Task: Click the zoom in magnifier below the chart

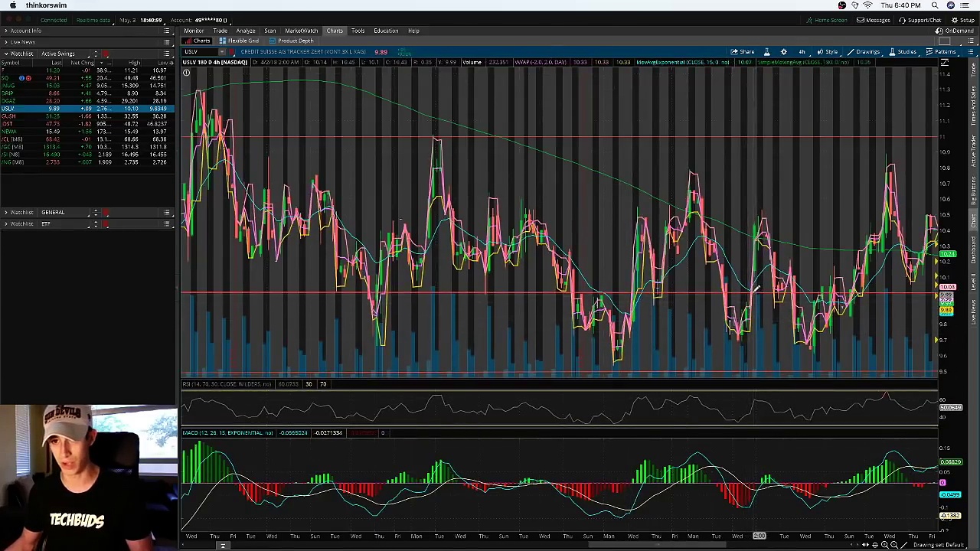Action: coord(884,545)
